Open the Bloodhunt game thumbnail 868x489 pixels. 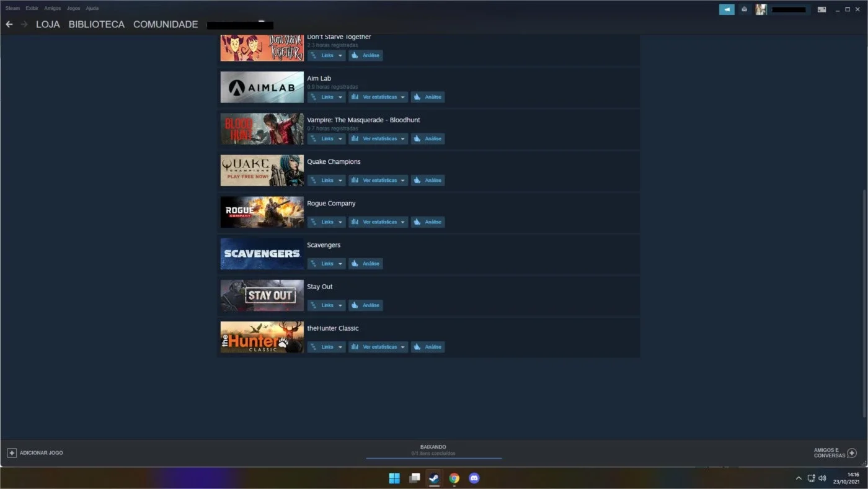[262, 128]
